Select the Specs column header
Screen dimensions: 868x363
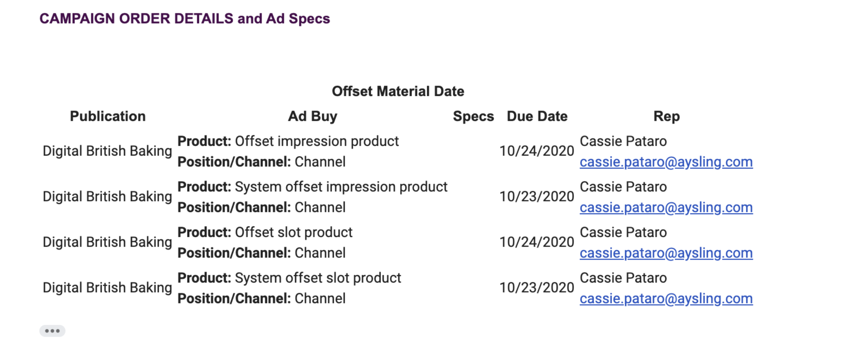pyautogui.click(x=473, y=116)
